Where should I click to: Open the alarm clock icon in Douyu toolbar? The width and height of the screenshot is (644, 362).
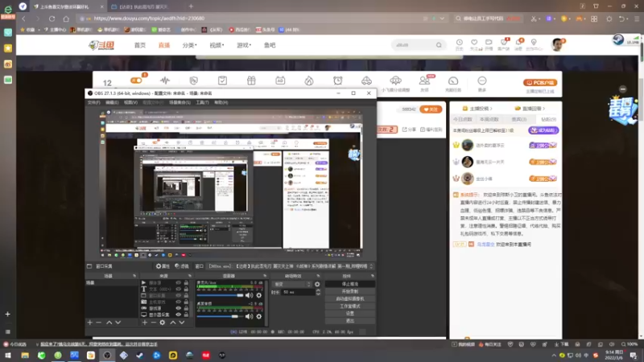(x=337, y=80)
